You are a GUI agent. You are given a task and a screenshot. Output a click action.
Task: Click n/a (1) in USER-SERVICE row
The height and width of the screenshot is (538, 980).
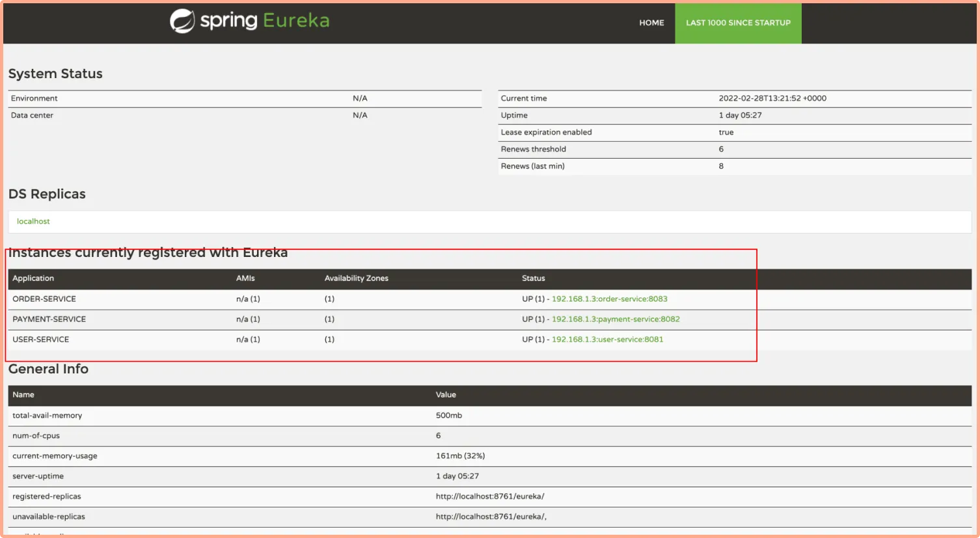(x=248, y=339)
